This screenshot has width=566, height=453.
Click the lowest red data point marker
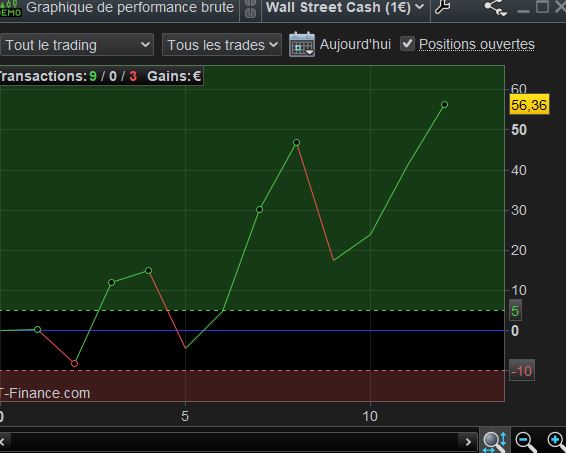74,363
